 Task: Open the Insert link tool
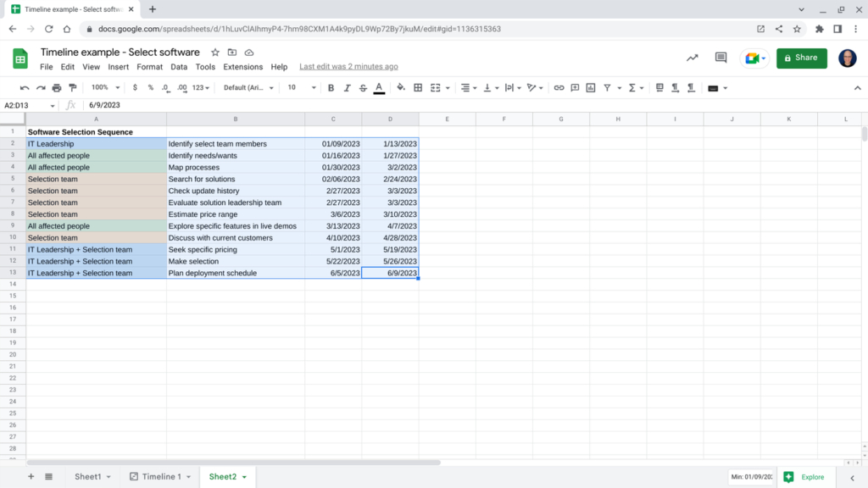pos(559,87)
